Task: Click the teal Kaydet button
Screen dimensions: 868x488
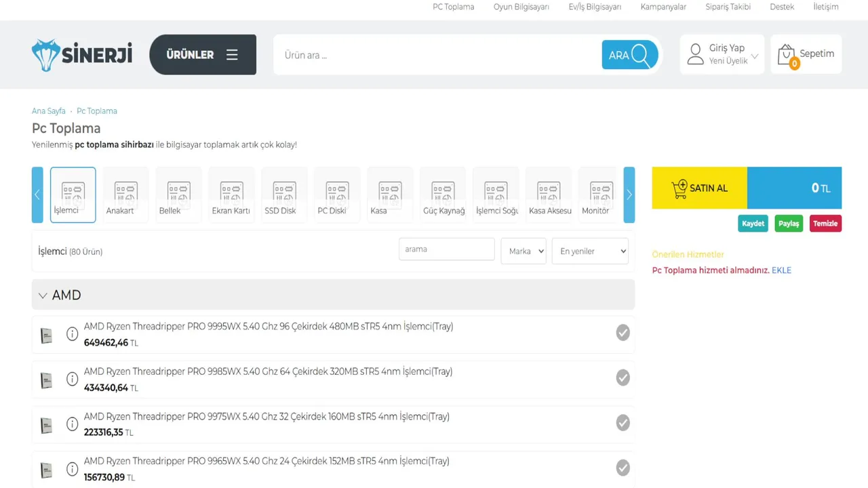Action: (x=753, y=224)
